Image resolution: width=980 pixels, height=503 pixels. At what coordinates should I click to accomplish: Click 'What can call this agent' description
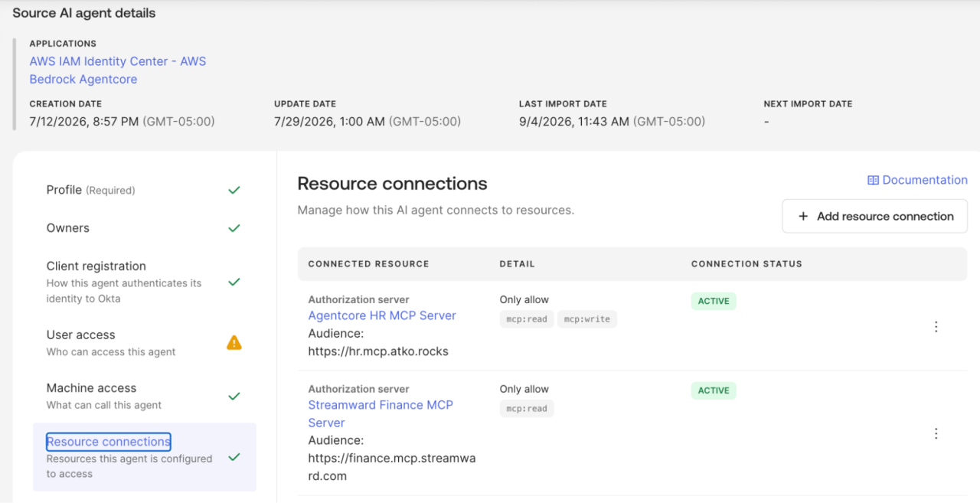104,405
